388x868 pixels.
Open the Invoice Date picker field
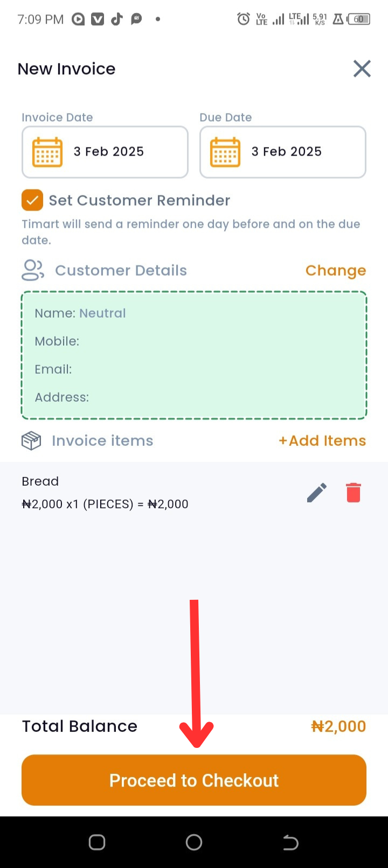click(x=105, y=152)
